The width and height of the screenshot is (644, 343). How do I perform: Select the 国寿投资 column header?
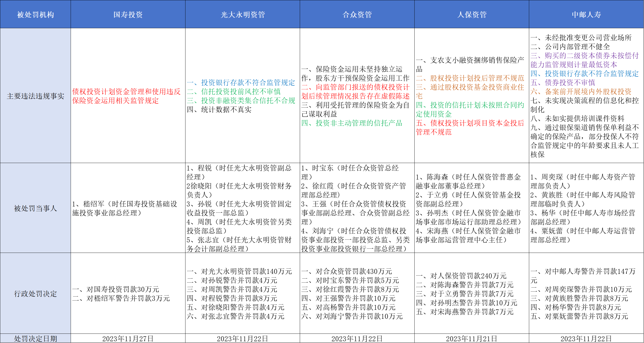coord(128,14)
